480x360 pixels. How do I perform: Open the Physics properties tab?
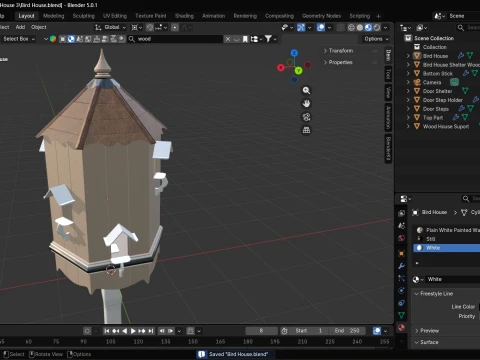pyautogui.click(x=401, y=291)
